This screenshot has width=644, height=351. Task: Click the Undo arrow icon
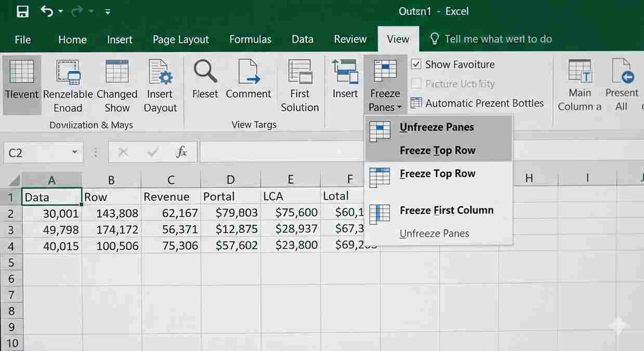(47, 11)
